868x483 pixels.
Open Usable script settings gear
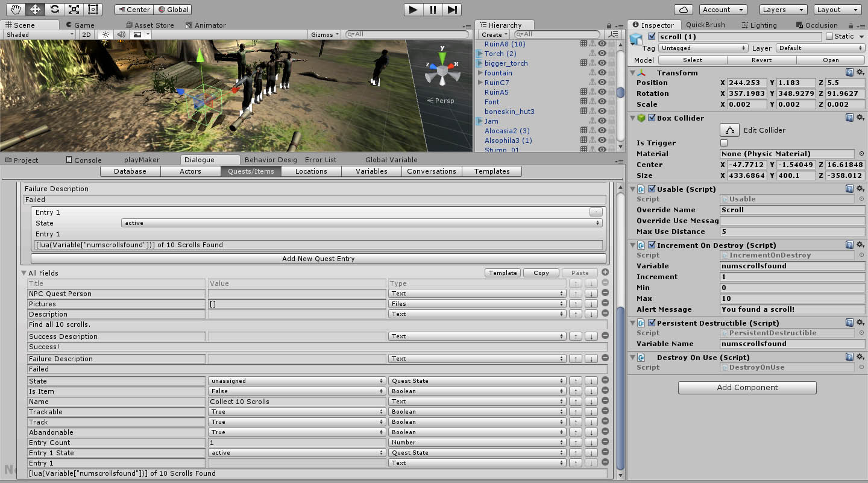[x=860, y=189]
